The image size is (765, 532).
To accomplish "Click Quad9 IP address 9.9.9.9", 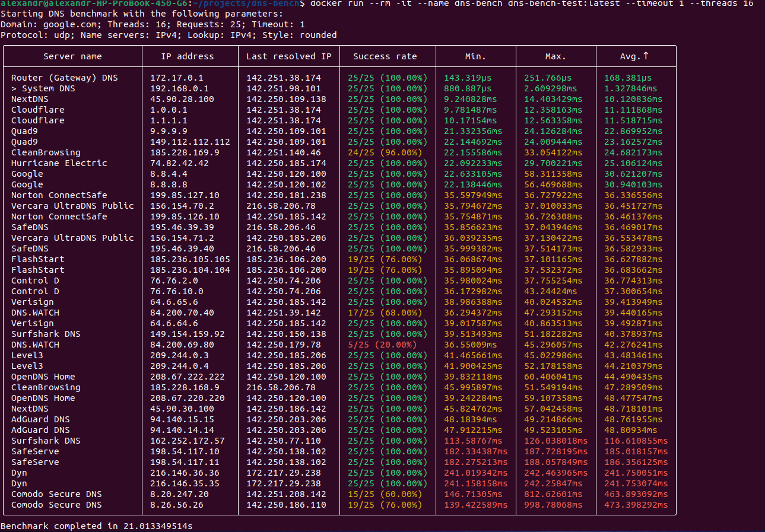I will click(169, 131).
